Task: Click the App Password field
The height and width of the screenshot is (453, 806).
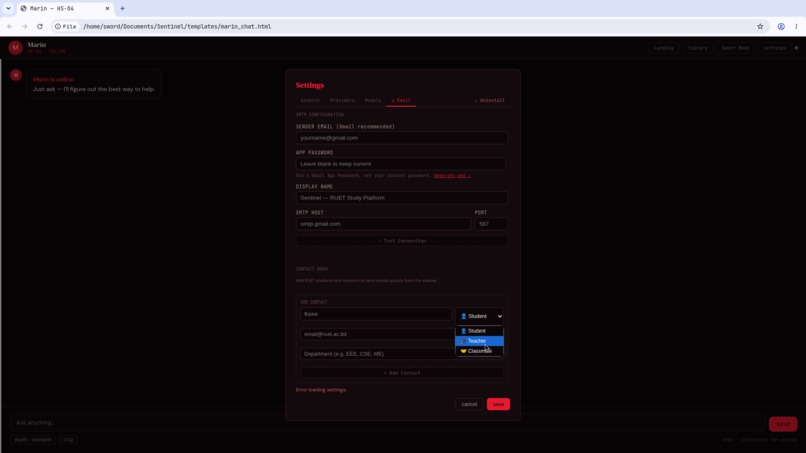Action: coord(400,164)
